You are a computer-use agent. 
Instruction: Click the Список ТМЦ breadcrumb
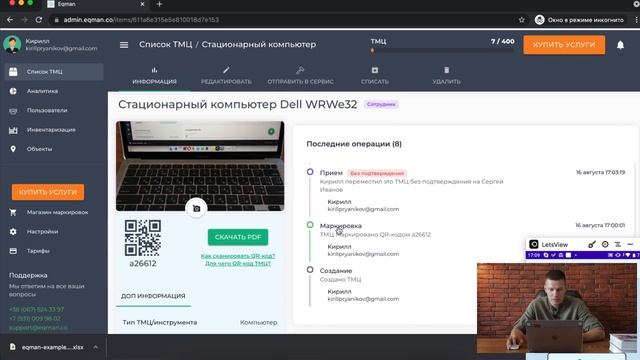pos(165,44)
